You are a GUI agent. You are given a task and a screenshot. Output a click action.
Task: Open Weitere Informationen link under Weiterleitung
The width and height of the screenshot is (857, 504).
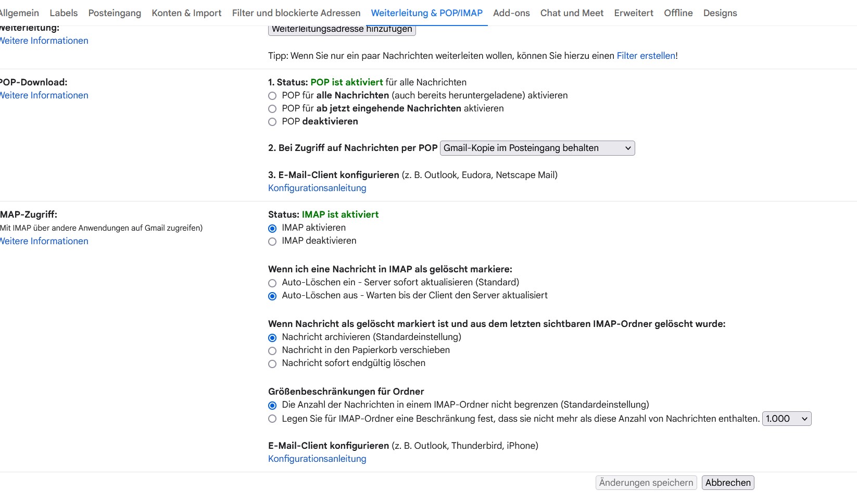click(44, 41)
